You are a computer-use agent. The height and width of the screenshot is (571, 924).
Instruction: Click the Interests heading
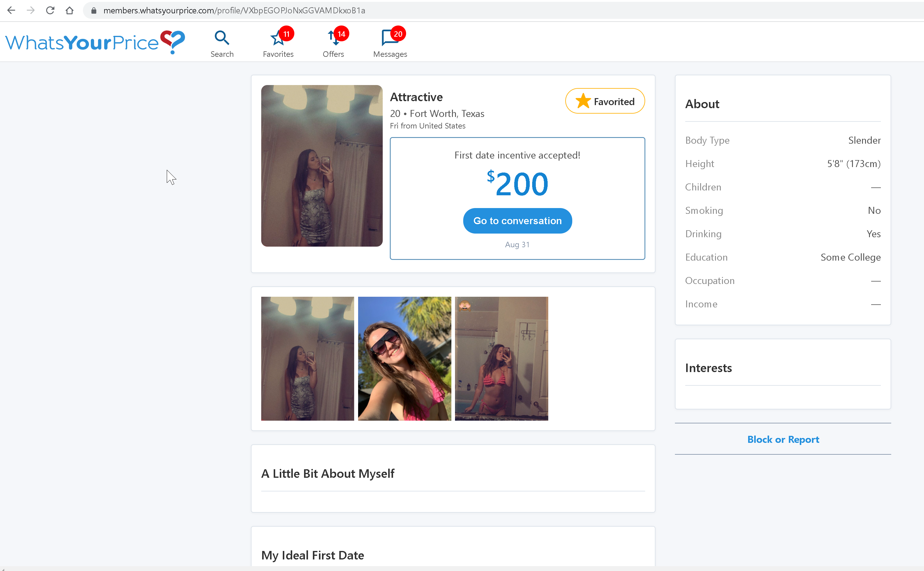(708, 368)
